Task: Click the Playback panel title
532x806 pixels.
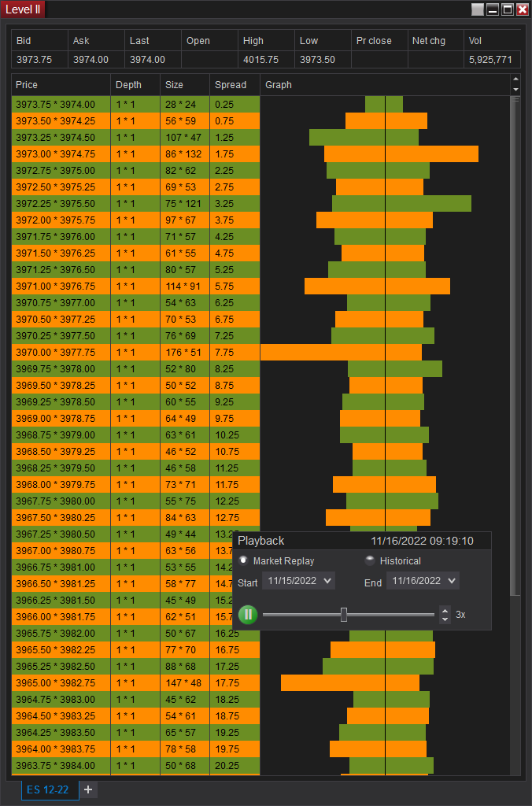Action: [261, 541]
